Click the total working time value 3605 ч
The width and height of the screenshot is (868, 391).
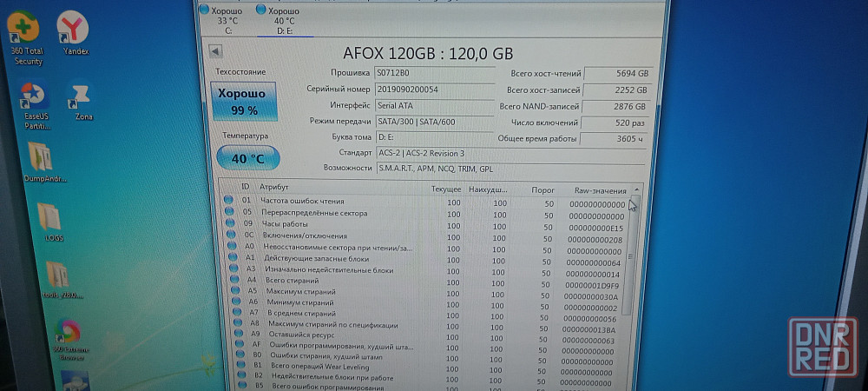pos(614,139)
